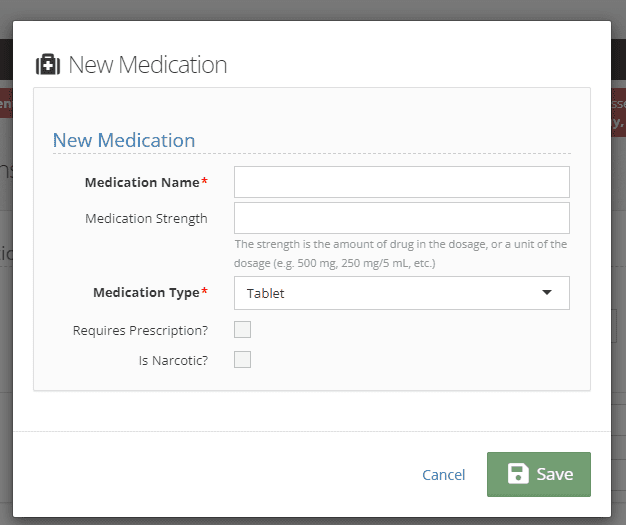Click the Medication Strength input field
This screenshot has height=525, width=626.
[402, 218]
